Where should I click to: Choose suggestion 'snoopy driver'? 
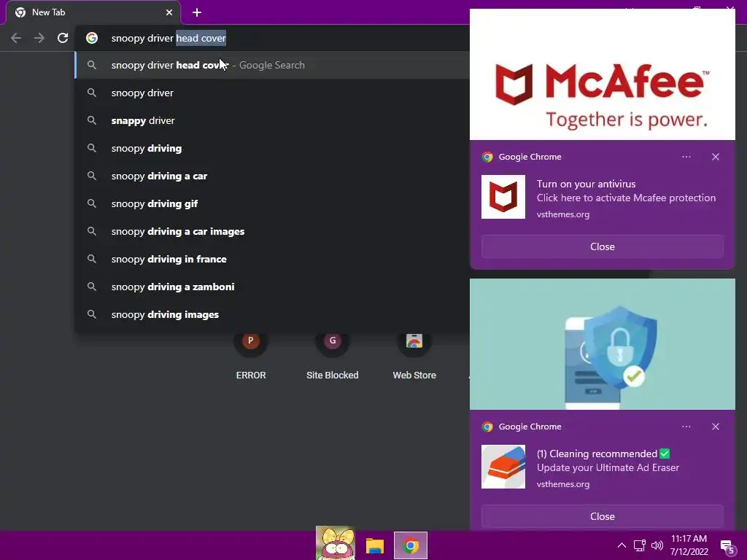tap(272, 93)
